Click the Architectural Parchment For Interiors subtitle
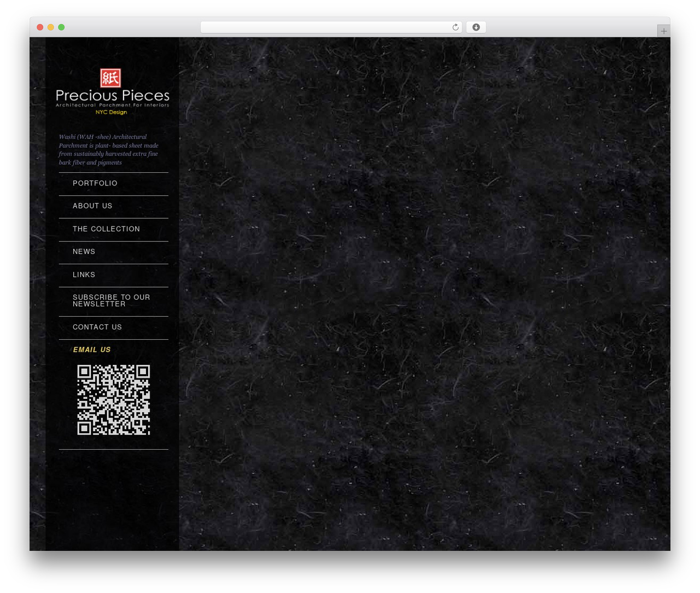 click(113, 105)
